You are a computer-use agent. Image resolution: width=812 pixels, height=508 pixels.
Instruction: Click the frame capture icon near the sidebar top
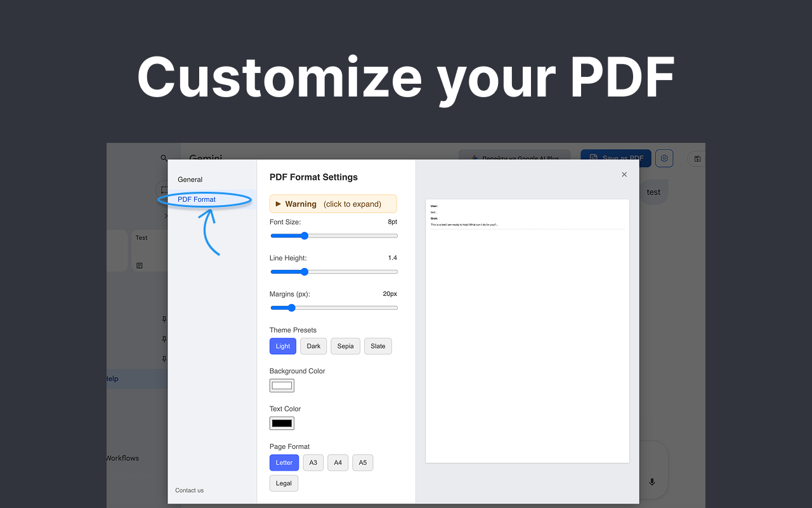click(164, 189)
